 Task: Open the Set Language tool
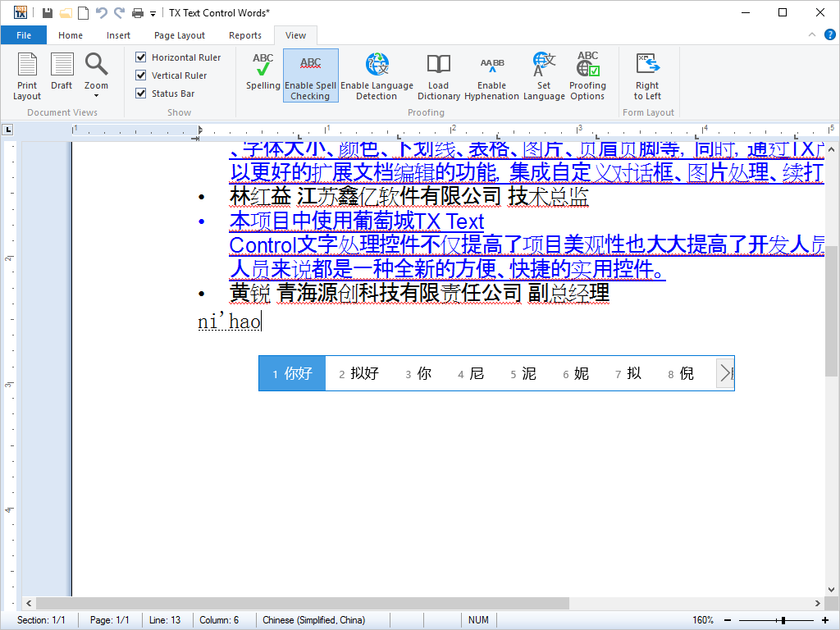click(544, 75)
